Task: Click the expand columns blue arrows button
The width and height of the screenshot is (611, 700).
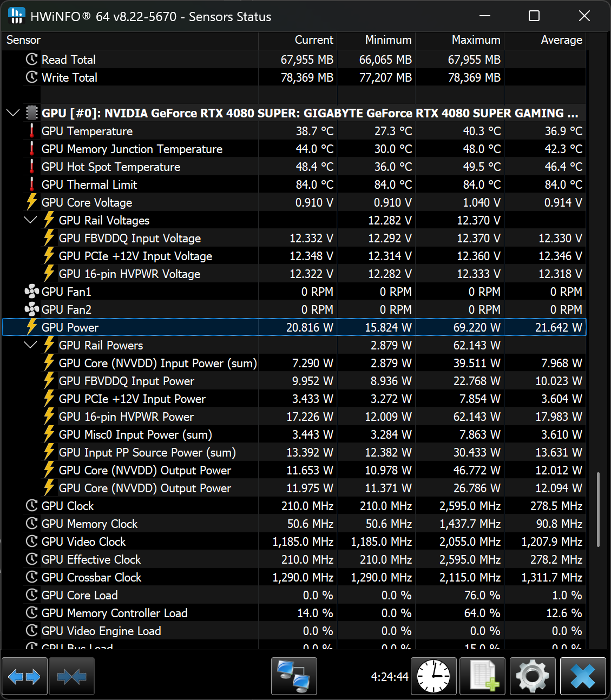Action: coord(24,676)
